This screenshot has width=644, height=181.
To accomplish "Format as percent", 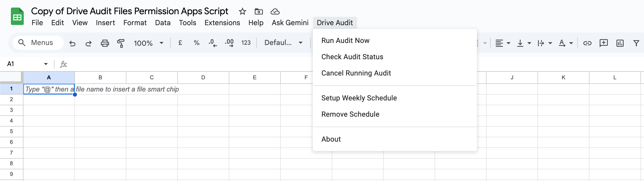I will tap(196, 43).
